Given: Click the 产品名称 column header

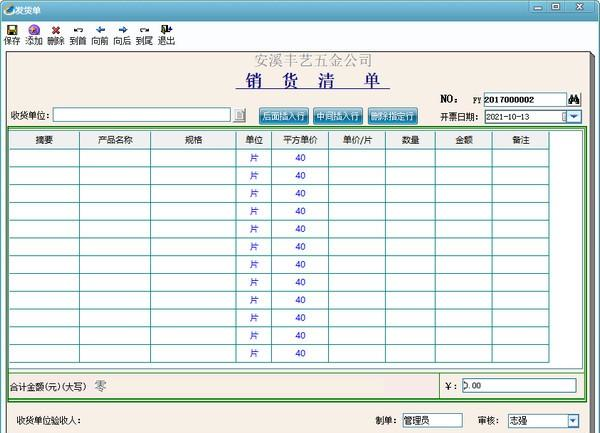Looking at the screenshot, I should (x=115, y=140).
